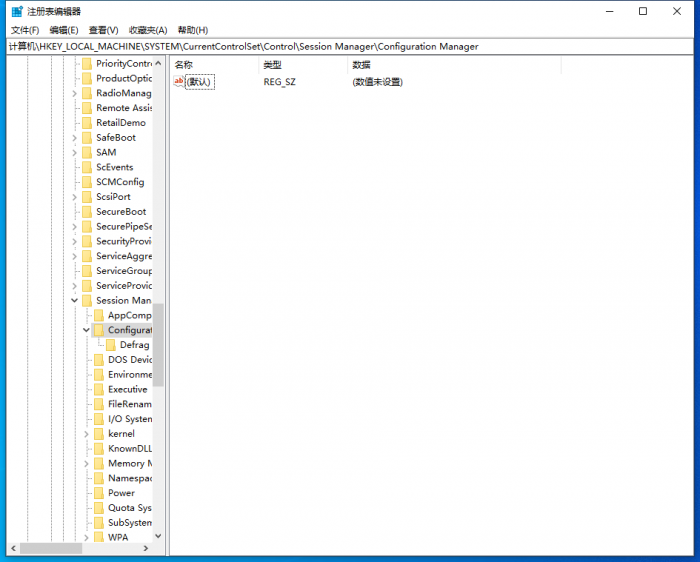Open the 帮助(H) menu
Screen dimensions: 700x562
click(x=193, y=30)
